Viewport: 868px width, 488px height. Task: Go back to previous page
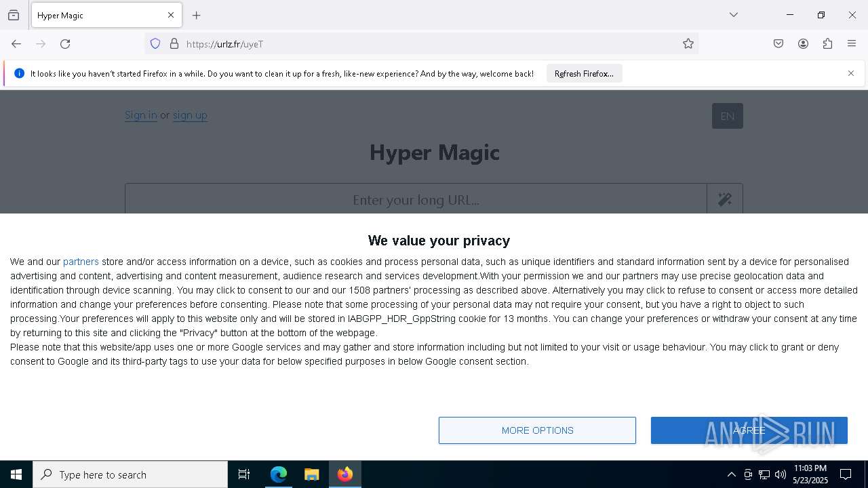pos(16,44)
